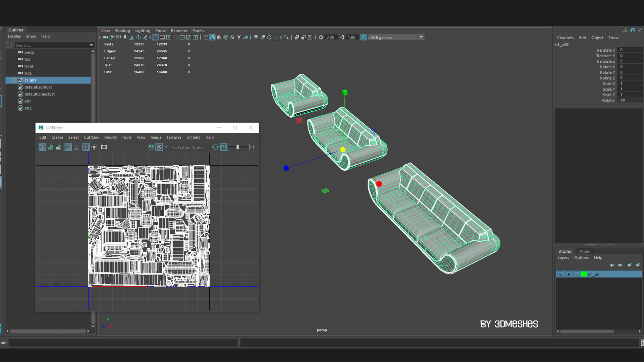The image size is (644, 362).
Task: Click the use all lights bulb icon
Action: coord(239,37)
